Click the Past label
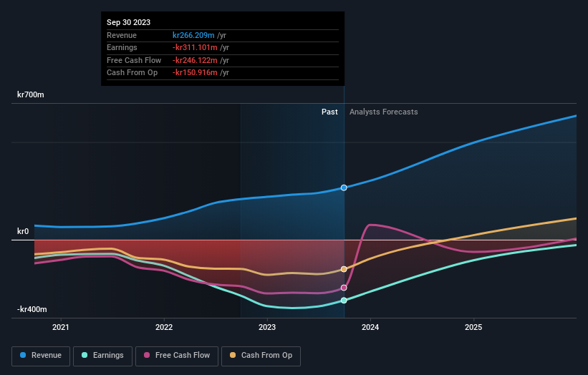The height and width of the screenshot is (375, 588). pos(329,112)
